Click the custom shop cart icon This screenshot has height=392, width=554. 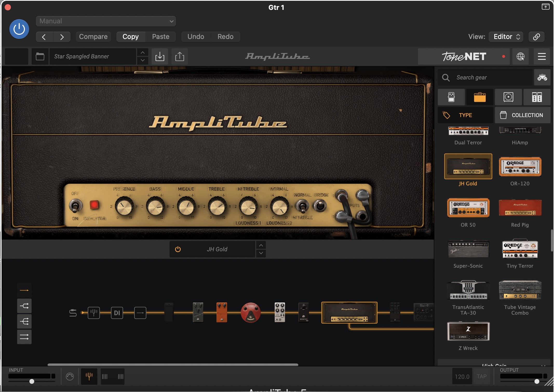[542, 77]
